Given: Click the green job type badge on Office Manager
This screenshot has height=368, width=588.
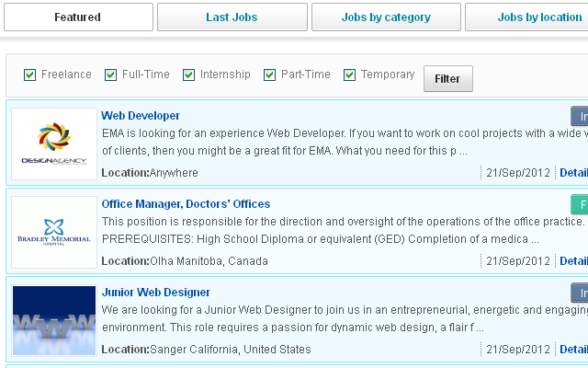Looking at the screenshot, I should click(x=580, y=204).
